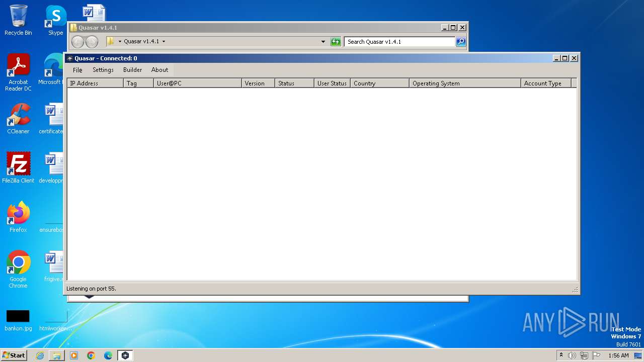Sort by Country column header
The width and height of the screenshot is (644, 362).
[x=380, y=83]
